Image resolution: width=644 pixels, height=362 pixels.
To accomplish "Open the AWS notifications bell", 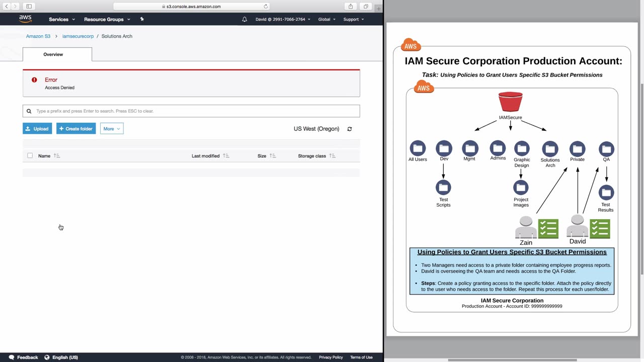I will pyautogui.click(x=245, y=19).
